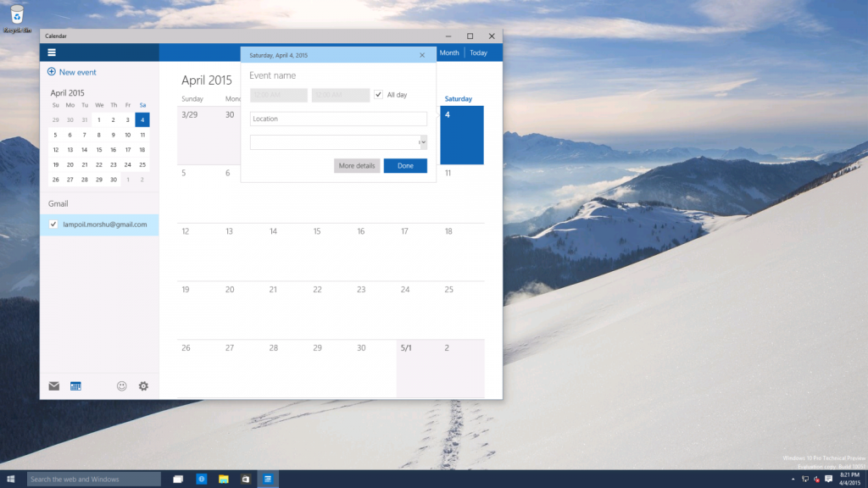Select day 11 in month grid
Viewport: 868px width, 488px height.
tap(462, 194)
